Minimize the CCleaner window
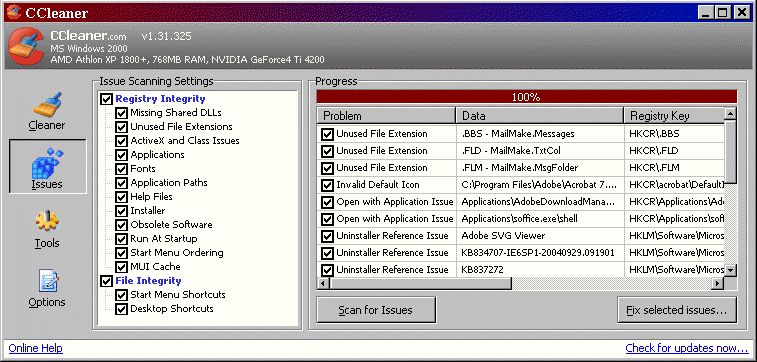 click(x=706, y=13)
